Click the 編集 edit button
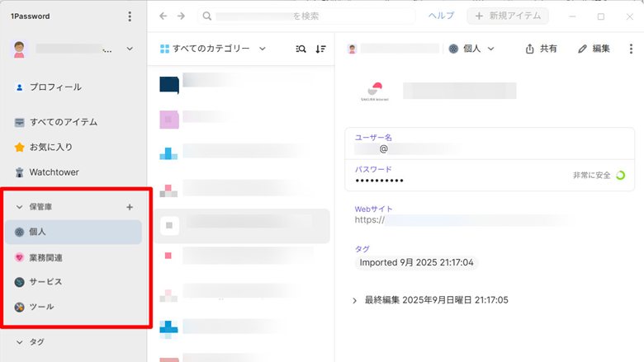The image size is (644, 362). point(594,49)
